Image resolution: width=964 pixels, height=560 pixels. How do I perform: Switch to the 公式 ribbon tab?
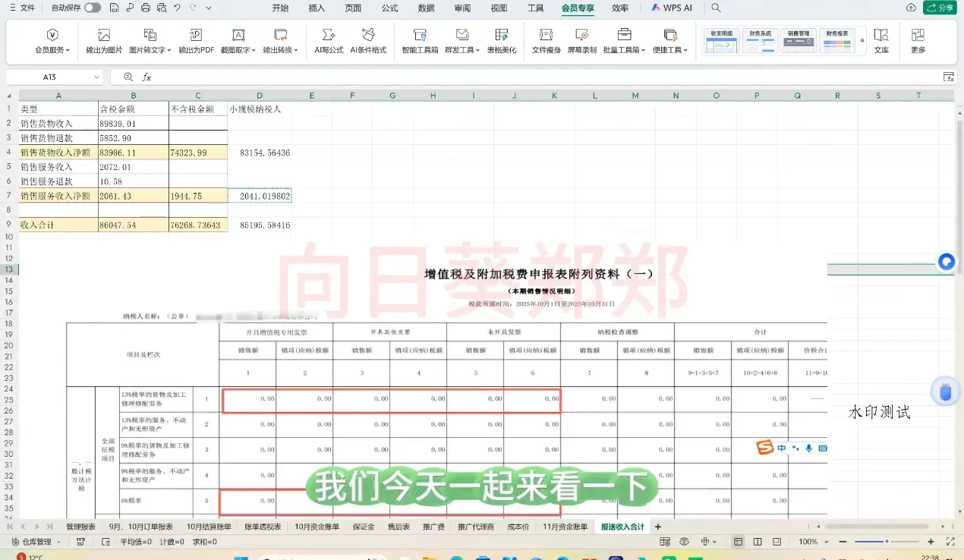(x=389, y=8)
